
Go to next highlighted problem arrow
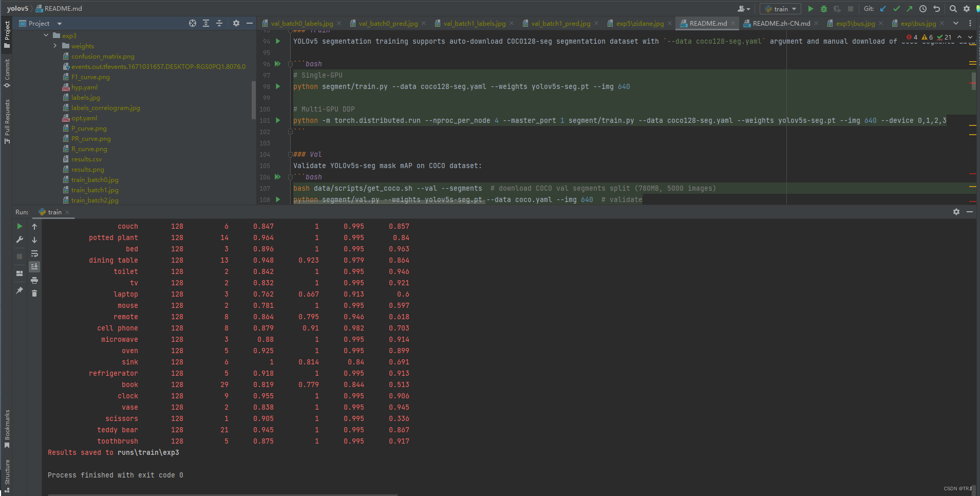click(x=970, y=37)
